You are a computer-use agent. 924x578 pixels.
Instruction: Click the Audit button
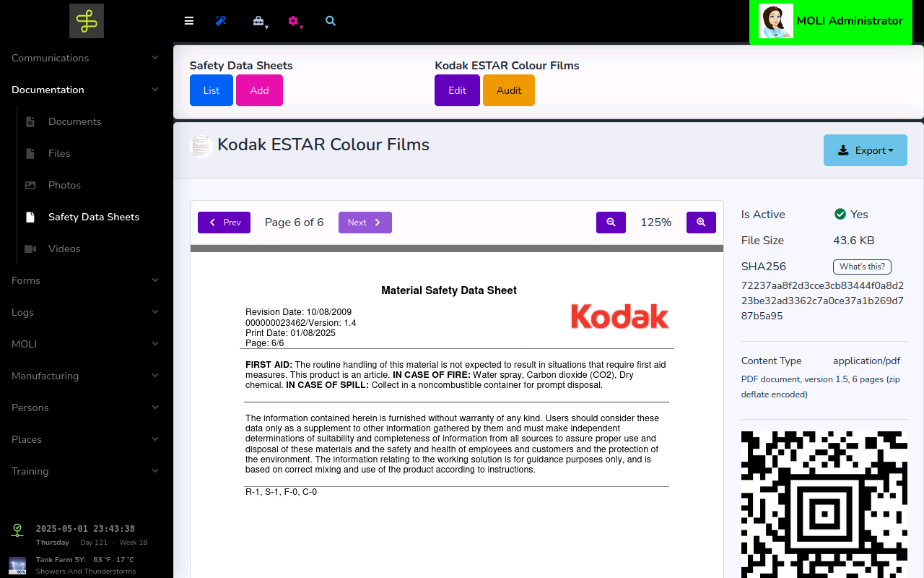[x=508, y=90]
